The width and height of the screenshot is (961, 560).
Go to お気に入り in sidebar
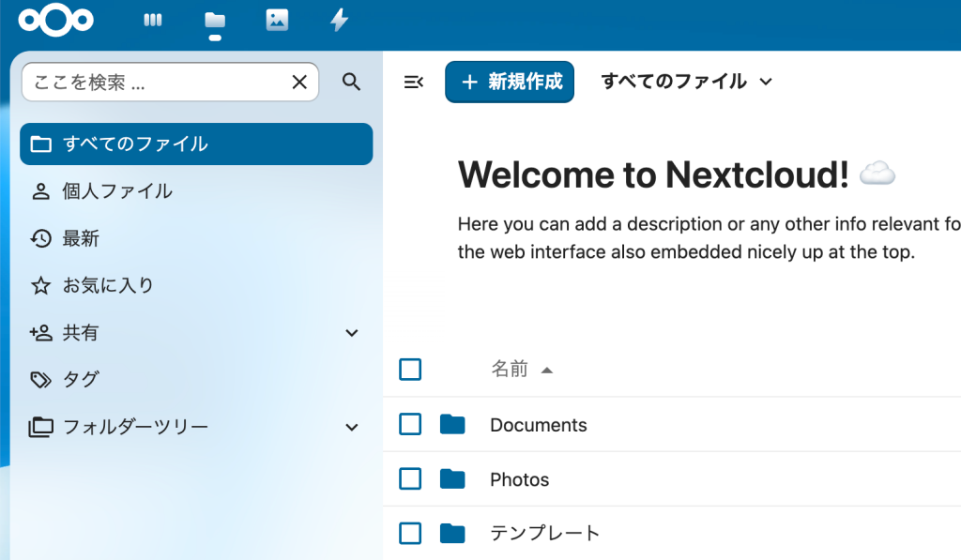tap(108, 285)
